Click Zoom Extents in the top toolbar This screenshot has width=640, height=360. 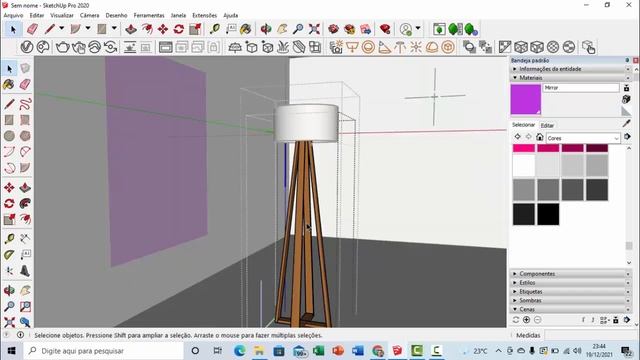[314, 29]
